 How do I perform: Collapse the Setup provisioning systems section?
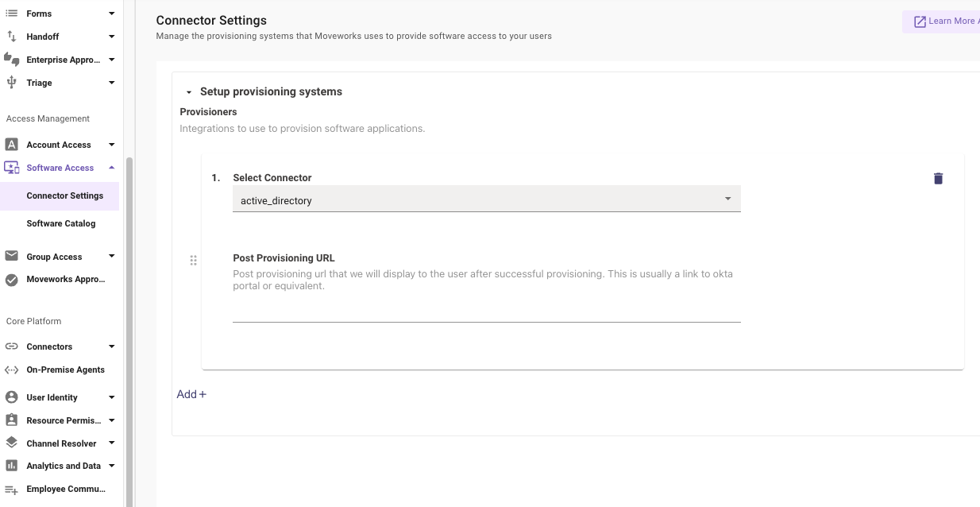pyautogui.click(x=189, y=92)
